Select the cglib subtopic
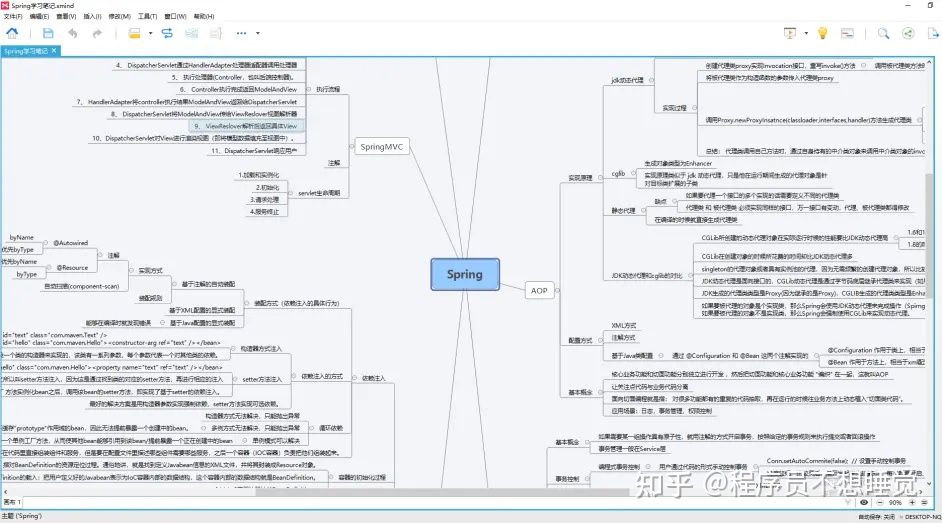Image resolution: width=942 pixels, height=523 pixels. (x=618, y=174)
